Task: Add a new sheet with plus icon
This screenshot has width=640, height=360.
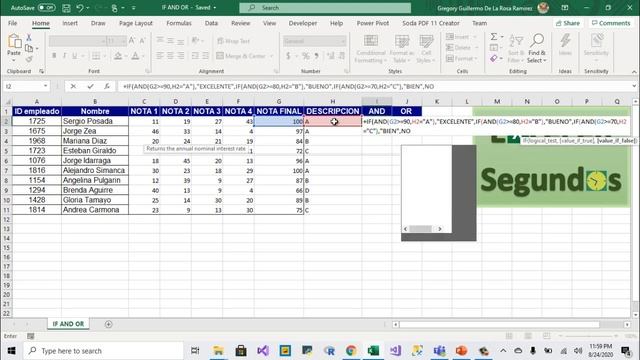Action: point(108,324)
